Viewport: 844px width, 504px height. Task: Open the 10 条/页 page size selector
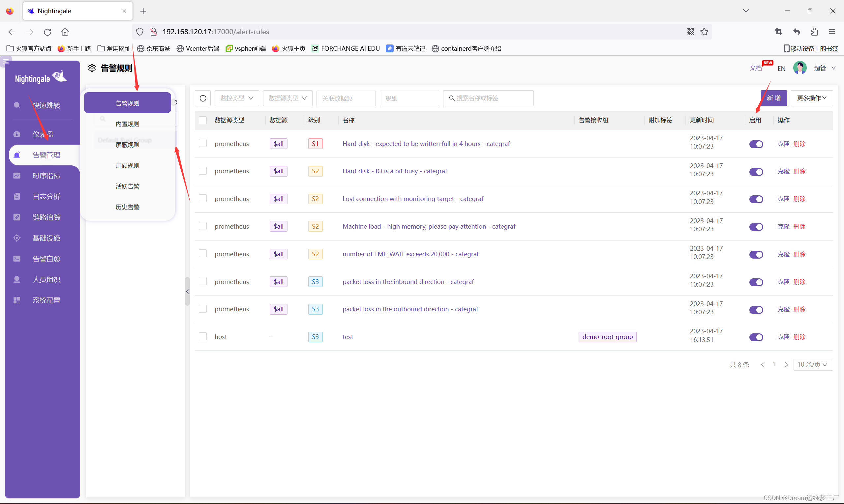(x=812, y=364)
